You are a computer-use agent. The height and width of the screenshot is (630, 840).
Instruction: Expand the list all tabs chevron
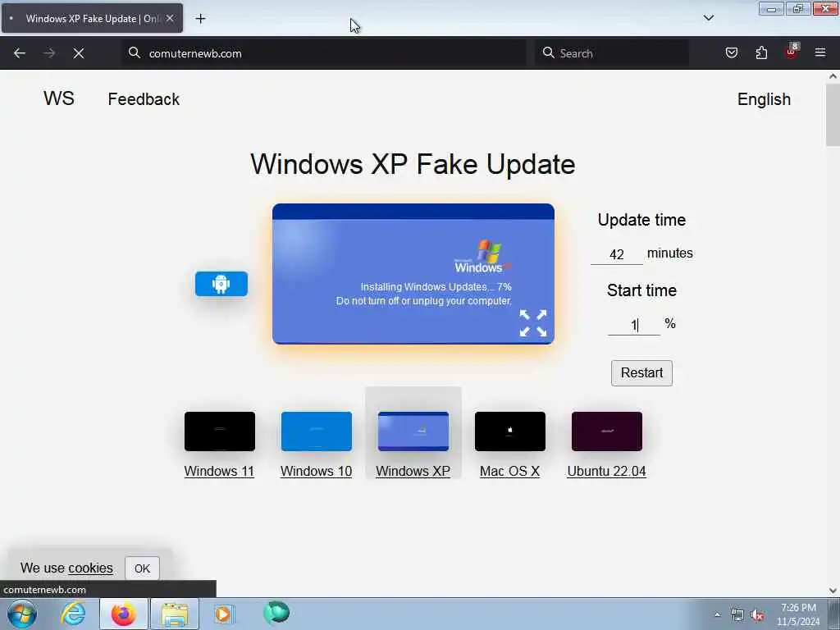708,18
